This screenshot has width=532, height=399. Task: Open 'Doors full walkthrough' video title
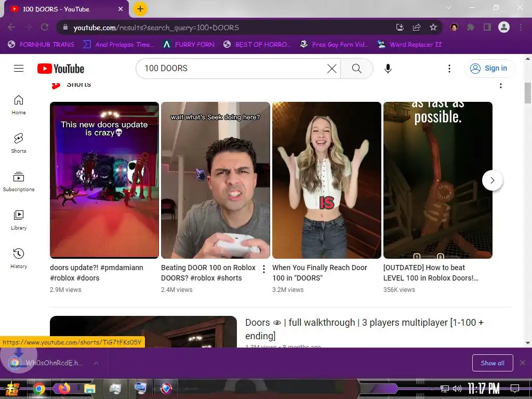pos(364,329)
